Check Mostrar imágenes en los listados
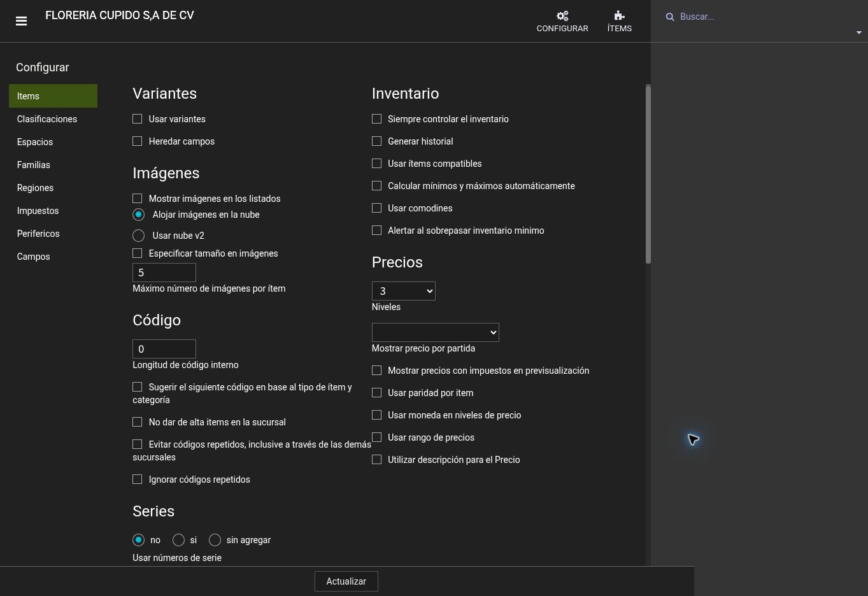 (138, 199)
